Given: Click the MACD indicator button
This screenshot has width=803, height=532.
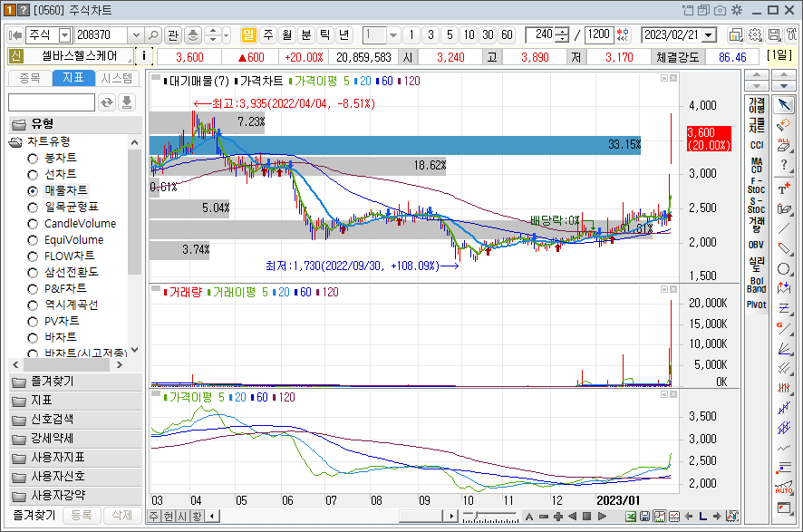Looking at the screenshot, I should pyautogui.click(x=757, y=165).
